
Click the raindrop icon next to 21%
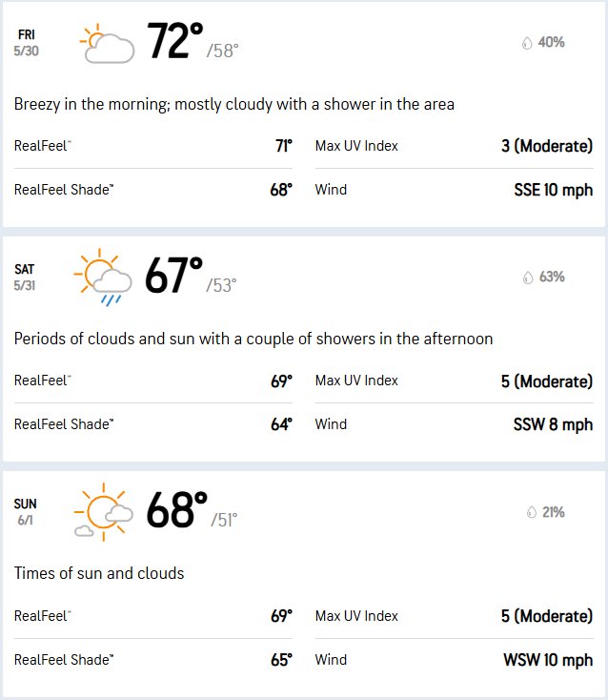coord(531,512)
